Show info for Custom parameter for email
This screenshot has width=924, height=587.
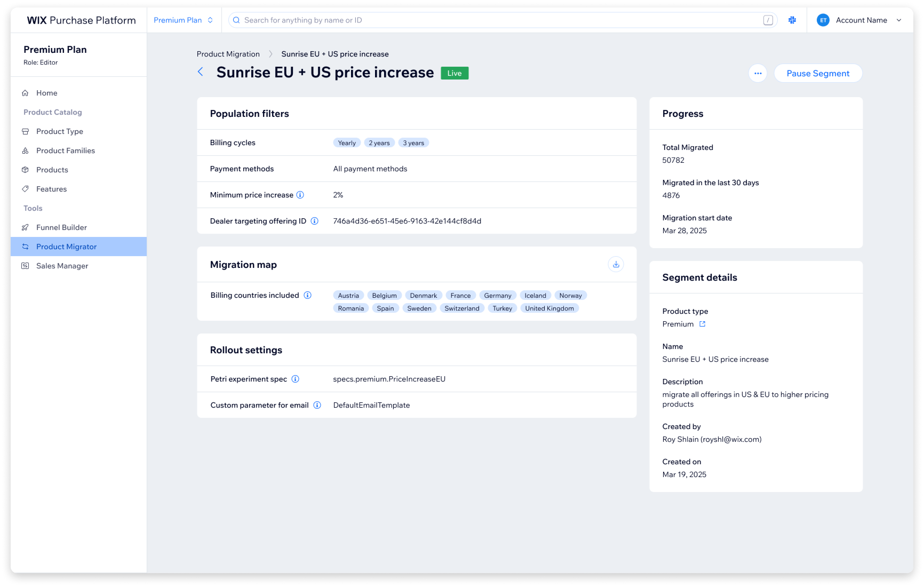[x=317, y=405]
